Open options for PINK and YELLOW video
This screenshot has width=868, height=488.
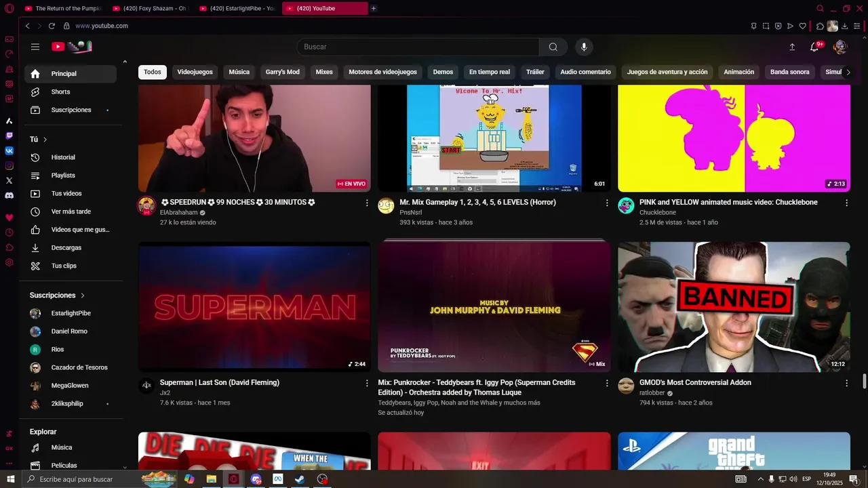point(846,203)
